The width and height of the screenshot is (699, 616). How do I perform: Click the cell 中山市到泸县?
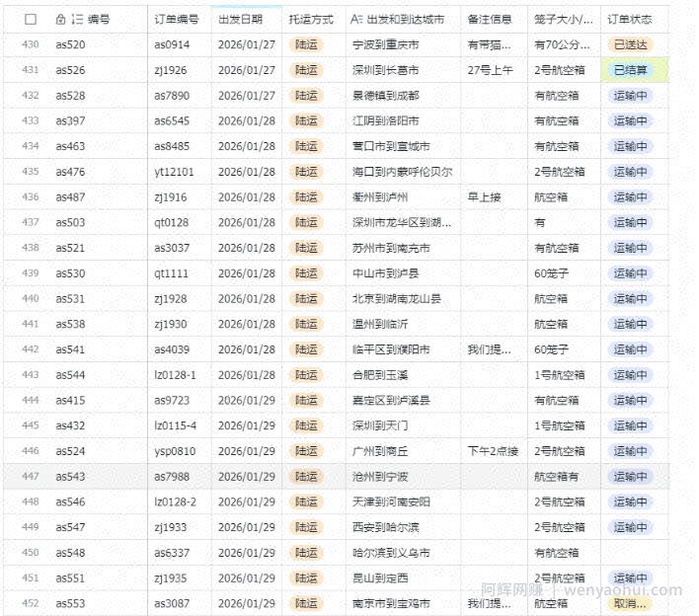(x=386, y=273)
